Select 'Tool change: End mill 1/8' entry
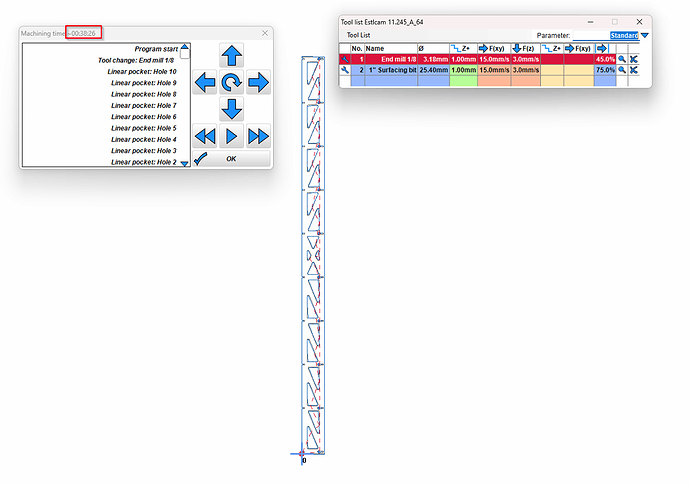The image size is (690, 485). 136,60
